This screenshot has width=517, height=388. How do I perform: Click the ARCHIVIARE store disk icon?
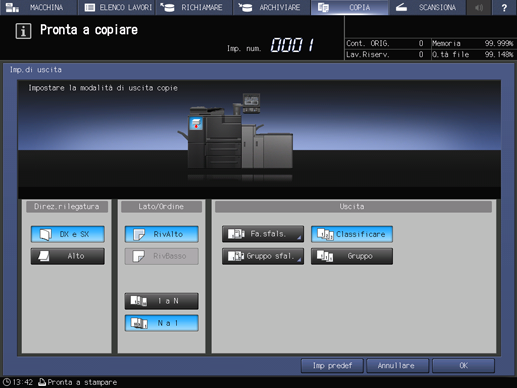click(245, 7)
